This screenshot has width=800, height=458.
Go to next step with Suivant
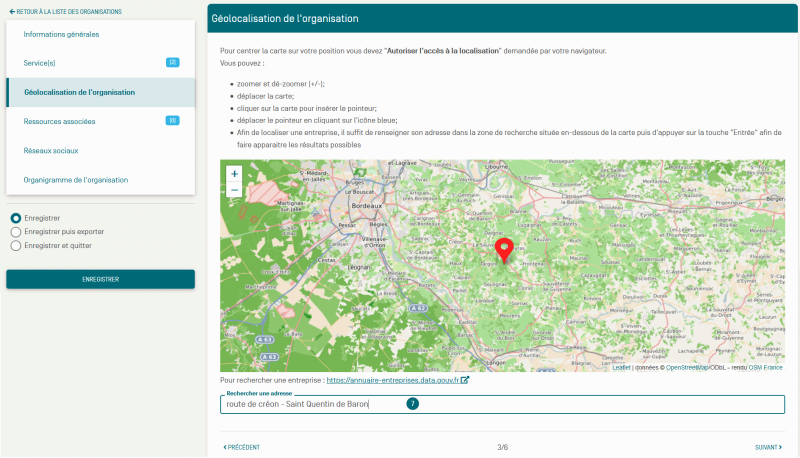[x=768, y=447]
